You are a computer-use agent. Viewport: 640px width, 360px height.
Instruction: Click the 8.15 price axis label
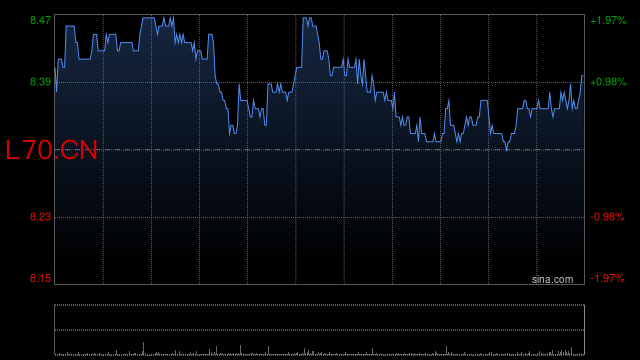click(40, 278)
